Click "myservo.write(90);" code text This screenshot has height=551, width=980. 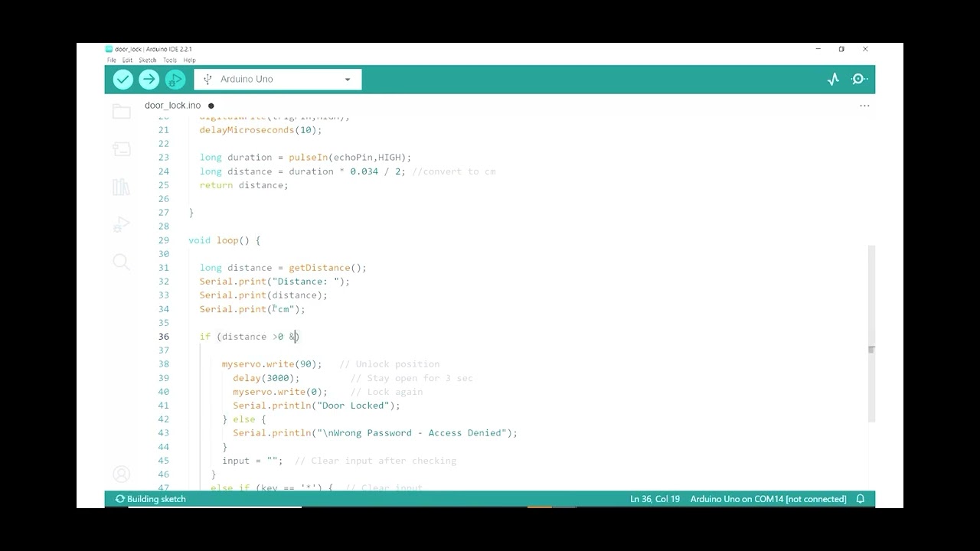(272, 364)
